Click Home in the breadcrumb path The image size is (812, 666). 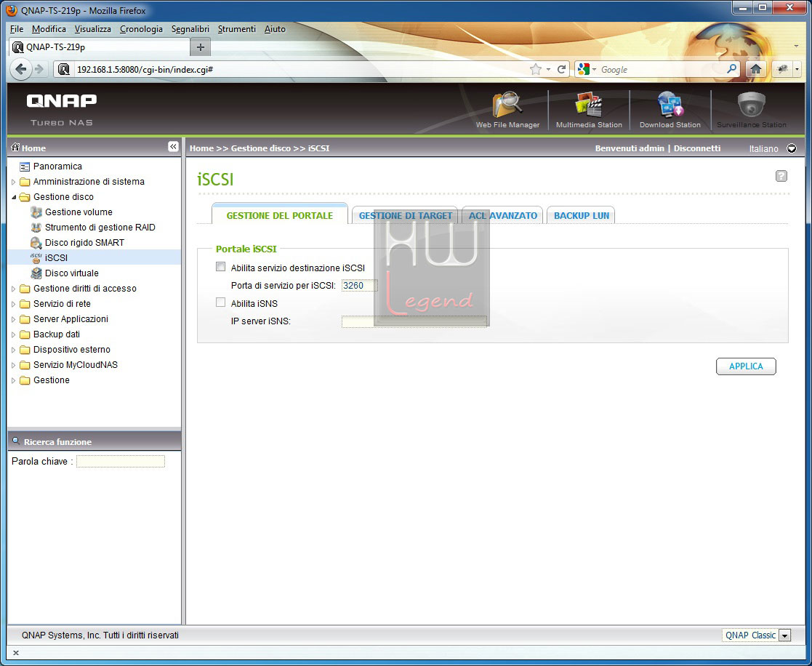pos(201,148)
